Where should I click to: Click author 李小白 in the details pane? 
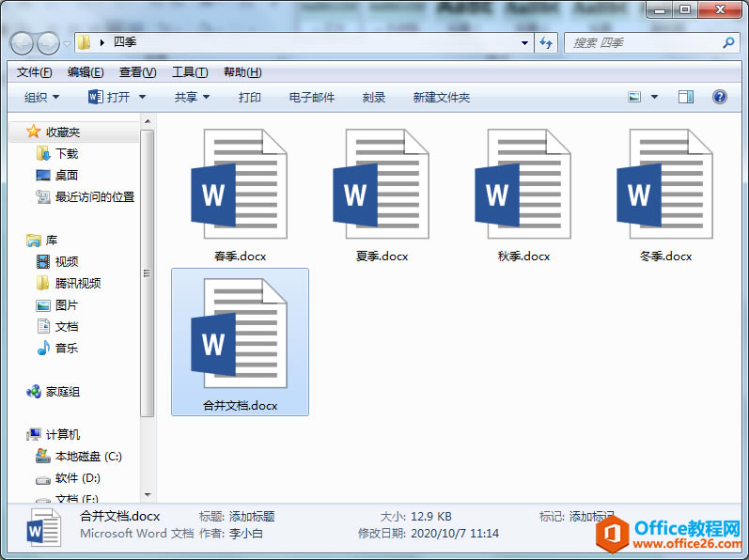click(246, 534)
